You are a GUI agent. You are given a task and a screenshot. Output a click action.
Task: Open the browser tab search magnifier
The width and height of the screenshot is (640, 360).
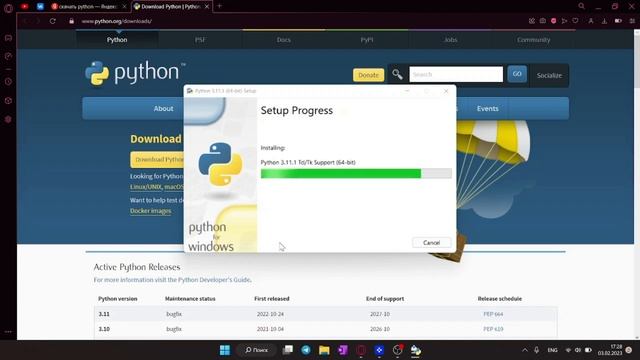[581, 6]
